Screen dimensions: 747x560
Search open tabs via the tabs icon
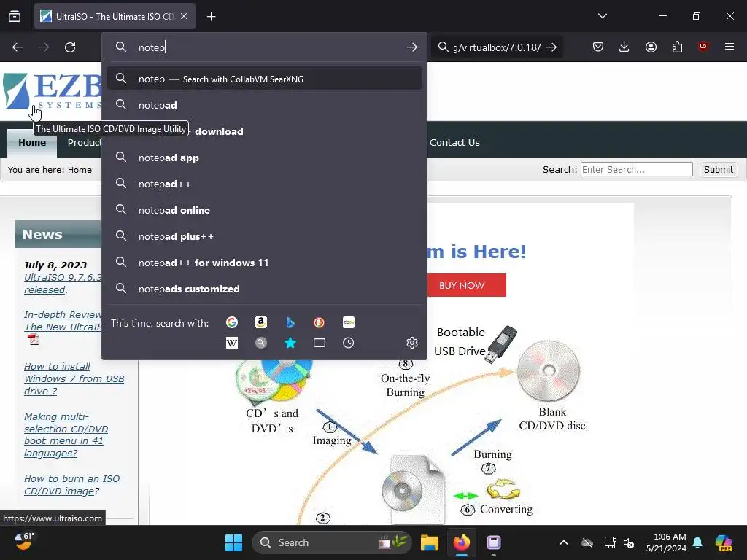[320, 343]
